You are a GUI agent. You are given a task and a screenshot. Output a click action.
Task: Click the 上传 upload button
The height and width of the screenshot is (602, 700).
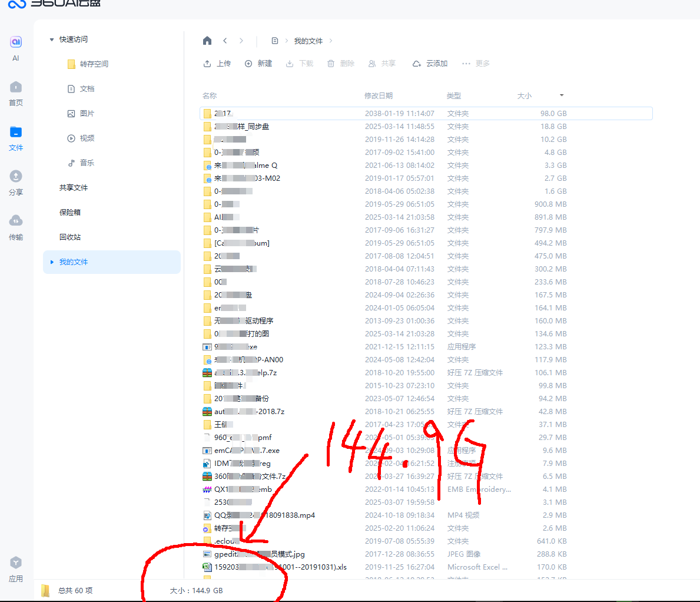click(x=217, y=64)
